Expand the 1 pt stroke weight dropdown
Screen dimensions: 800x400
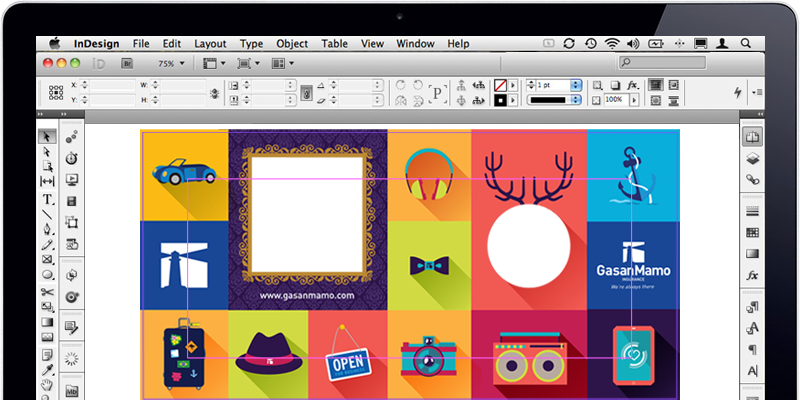tap(576, 86)
